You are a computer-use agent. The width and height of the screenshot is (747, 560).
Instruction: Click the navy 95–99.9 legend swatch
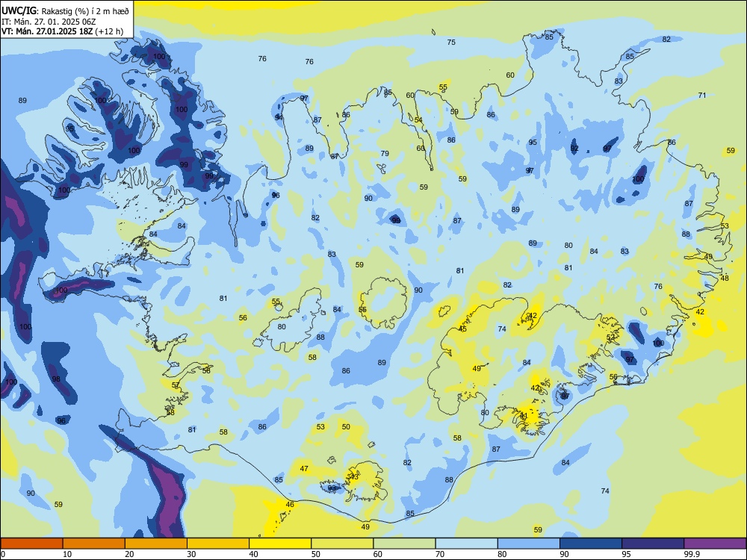pos(653,544)
